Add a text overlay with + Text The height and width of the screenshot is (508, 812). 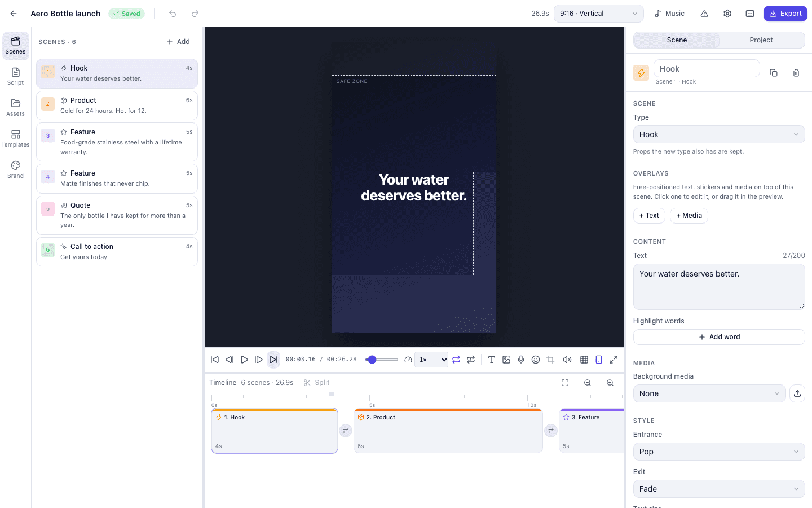click(649, 216)
